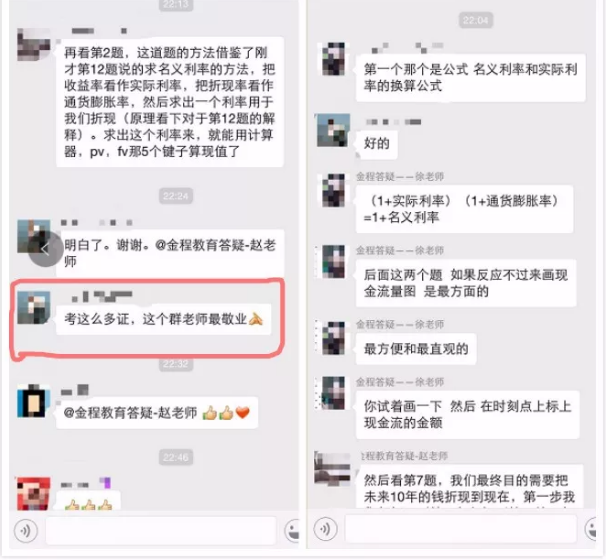Select the 再看第2题 explanation message bubble

tap(170, 102)
